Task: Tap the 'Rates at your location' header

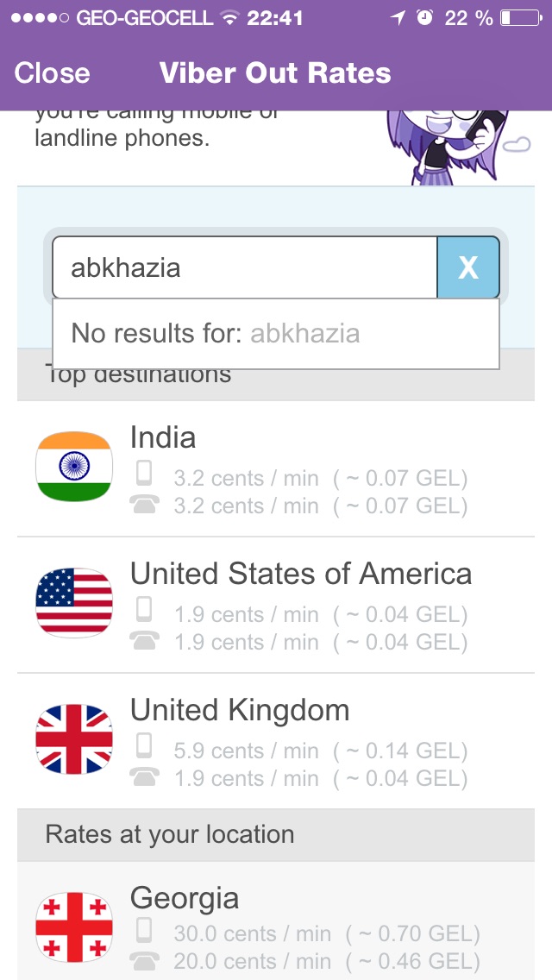Action: tap(170, 835)
